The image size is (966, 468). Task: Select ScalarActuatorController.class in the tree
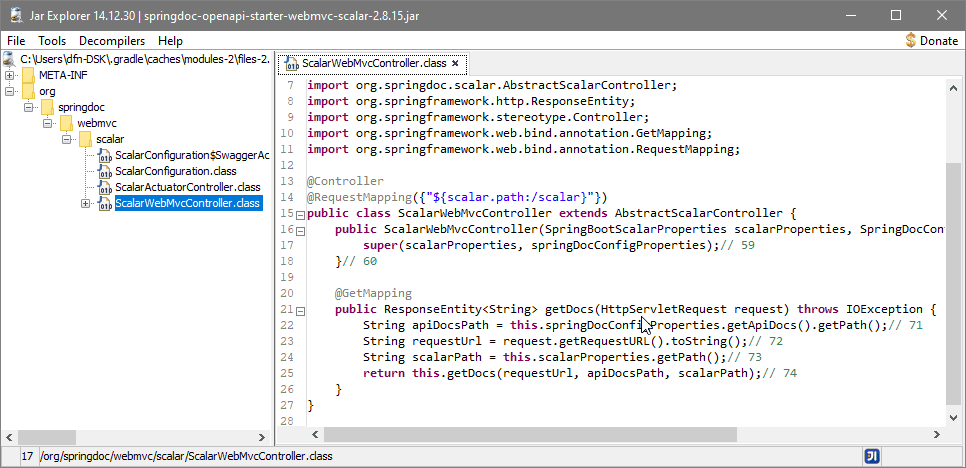(187, 187)
